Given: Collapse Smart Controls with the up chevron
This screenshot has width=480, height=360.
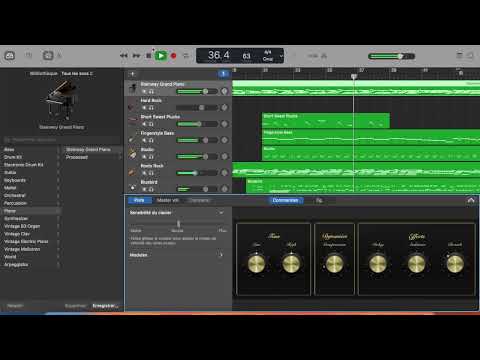Looking at the screenshot, I should pos(471,200).
